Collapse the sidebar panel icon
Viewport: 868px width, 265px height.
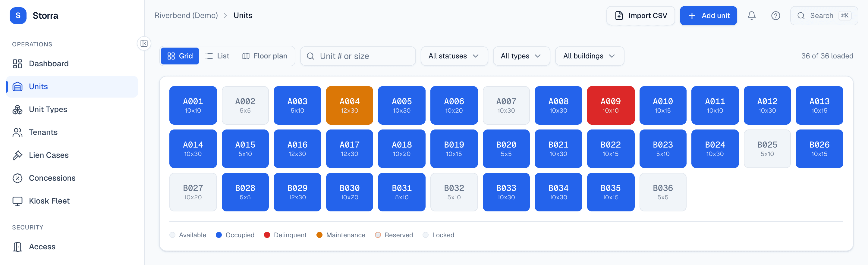[144, 43]
